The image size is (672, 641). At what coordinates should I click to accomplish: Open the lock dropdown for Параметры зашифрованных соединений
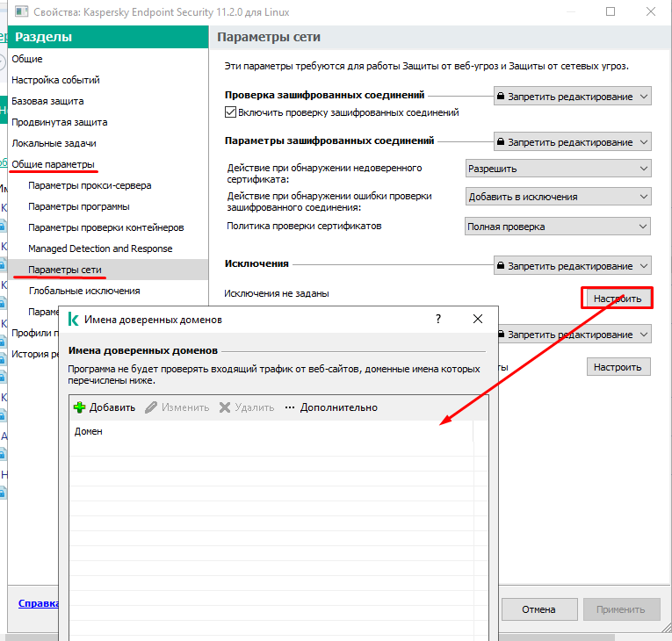(572, 141)
